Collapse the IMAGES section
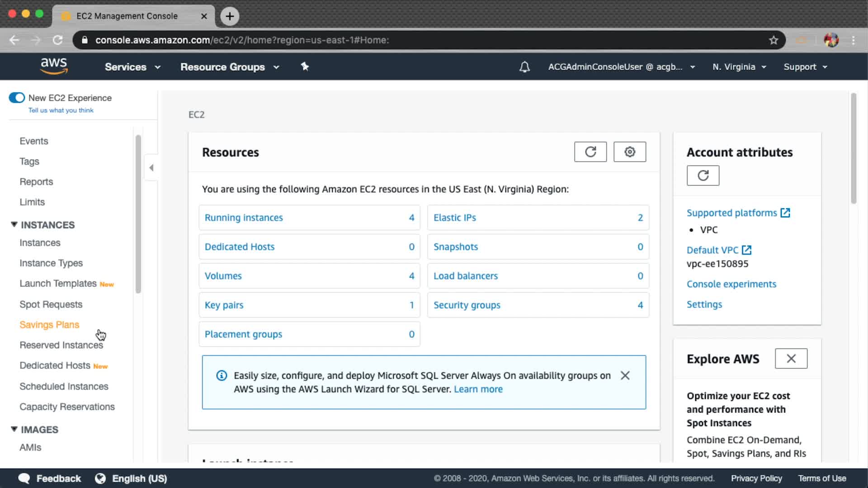Image resolution: width=868 pixels, height=488 pixels. click(x=14, y=429)
